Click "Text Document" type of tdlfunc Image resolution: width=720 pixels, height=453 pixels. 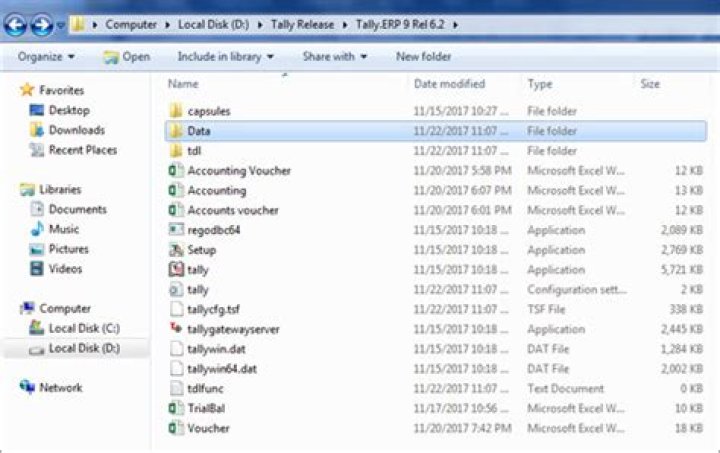tap(565, 389)
